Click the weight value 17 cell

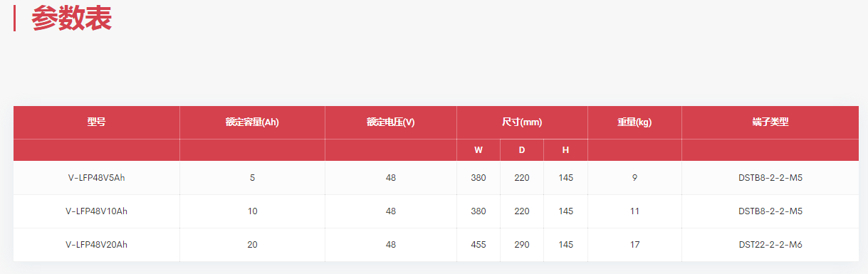pyautogui.click(x=634, y=245)
